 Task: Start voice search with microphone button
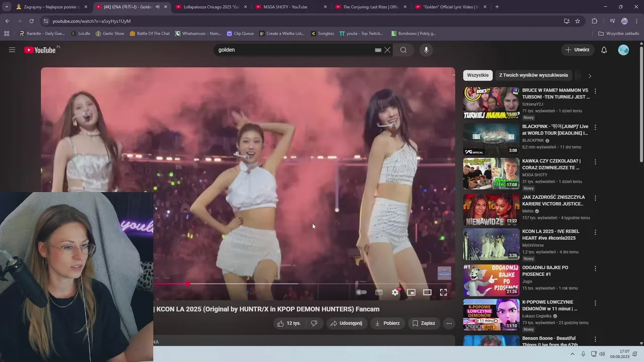pyautogui.click(x=426, y=50)
